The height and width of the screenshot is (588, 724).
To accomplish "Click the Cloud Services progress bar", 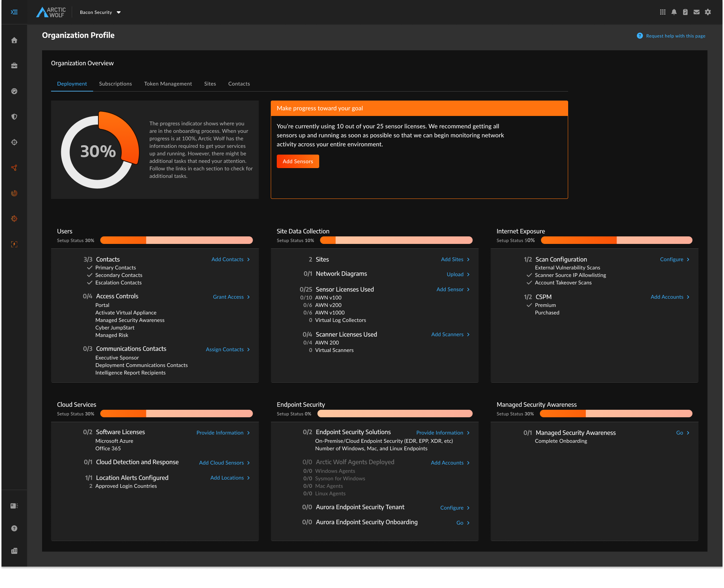I will (176, 414).
